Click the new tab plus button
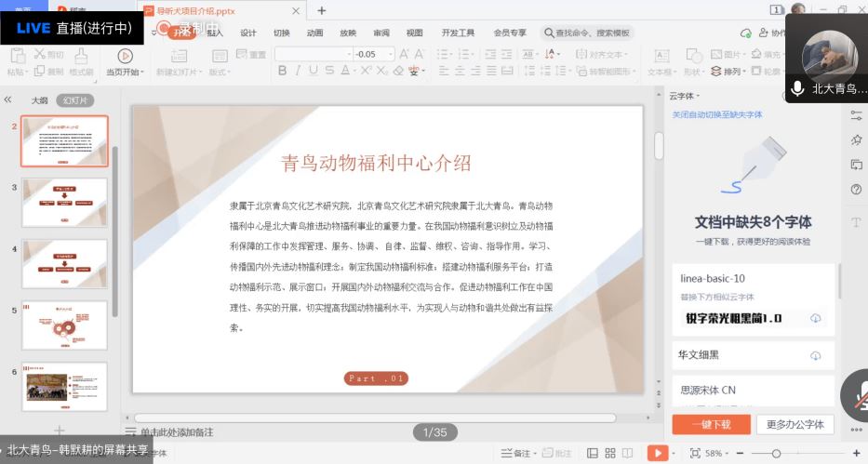This screenshot has width=868, height=464. [322, 10]
